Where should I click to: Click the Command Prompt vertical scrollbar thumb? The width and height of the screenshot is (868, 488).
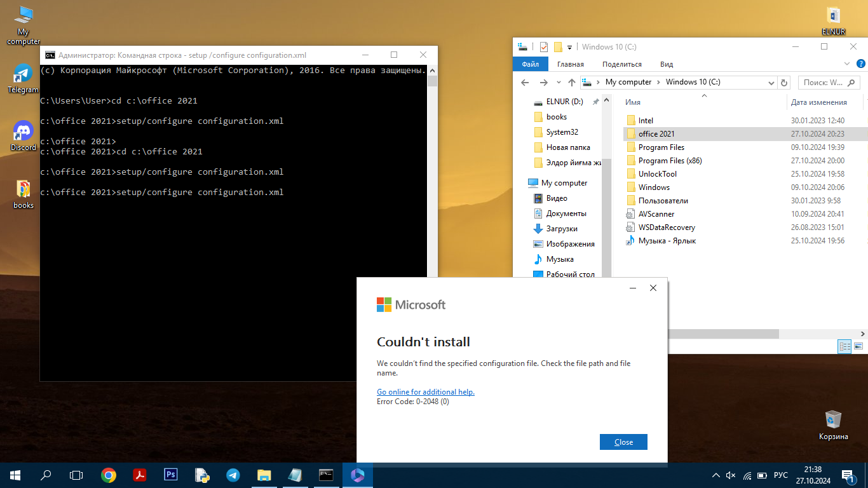click(432, 81)
